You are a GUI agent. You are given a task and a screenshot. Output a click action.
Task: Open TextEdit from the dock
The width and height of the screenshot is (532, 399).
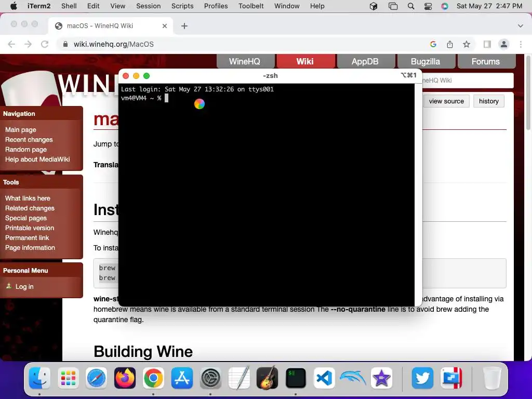click(x=239, y=378)
